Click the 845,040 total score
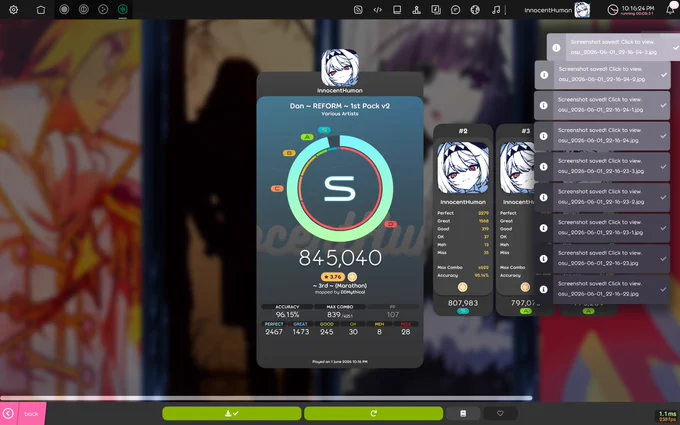Viewport: 680px width, 425px height. coord(340,258)
